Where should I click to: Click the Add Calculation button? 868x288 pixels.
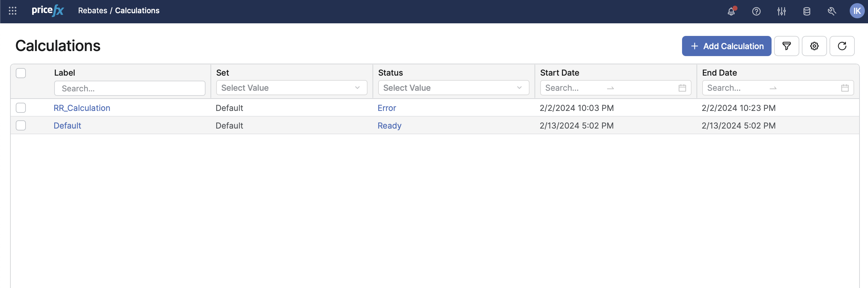click(x=726, y=46)
